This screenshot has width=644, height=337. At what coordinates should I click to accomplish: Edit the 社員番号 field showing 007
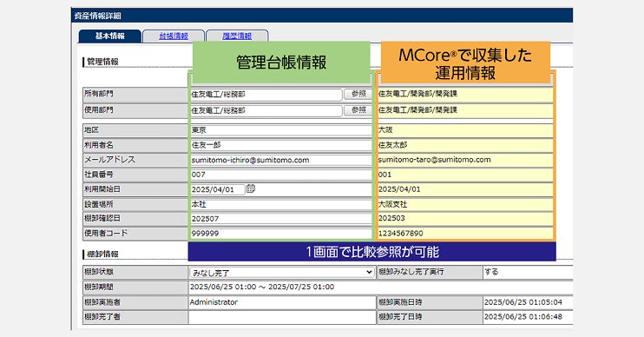[x=281, y=175]
